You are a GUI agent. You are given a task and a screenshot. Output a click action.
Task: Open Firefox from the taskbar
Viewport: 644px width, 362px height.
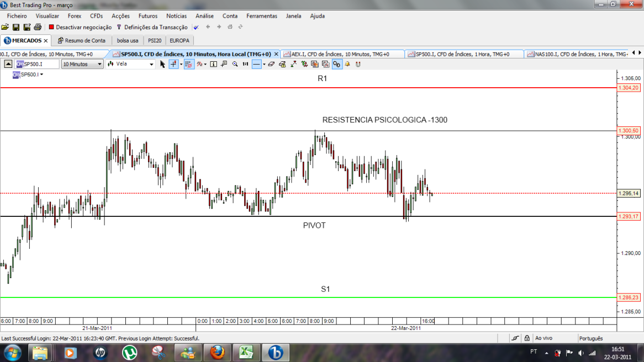pyautogui.click(x=218, y=353)
